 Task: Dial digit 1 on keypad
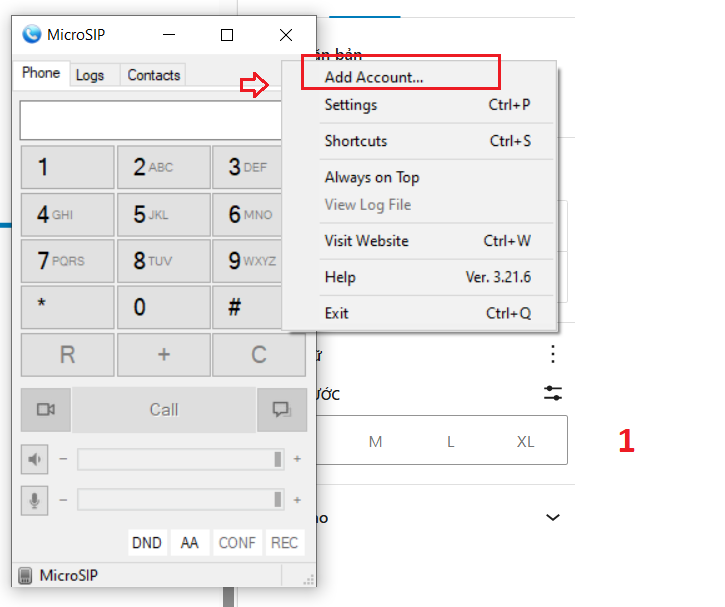coord(68,167)
